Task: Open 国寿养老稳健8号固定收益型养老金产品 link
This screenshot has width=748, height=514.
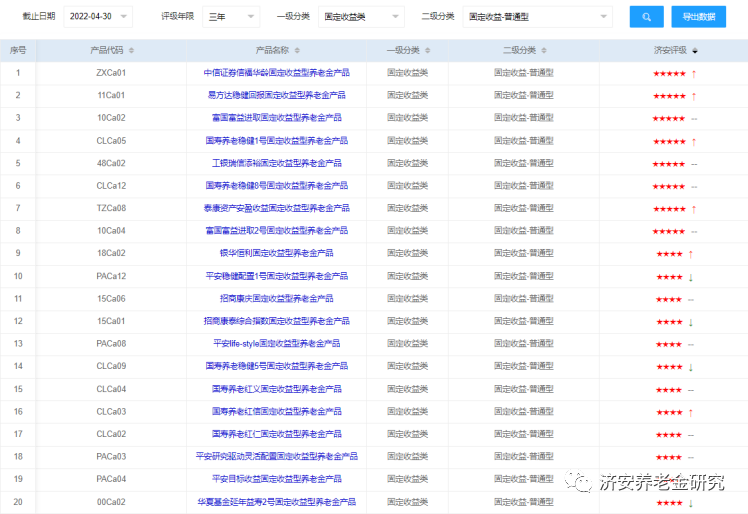Action: (277, 186)
